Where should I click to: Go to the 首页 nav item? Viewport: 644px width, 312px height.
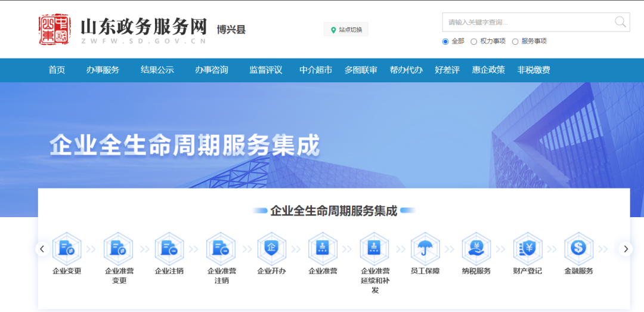click(57, 70)
